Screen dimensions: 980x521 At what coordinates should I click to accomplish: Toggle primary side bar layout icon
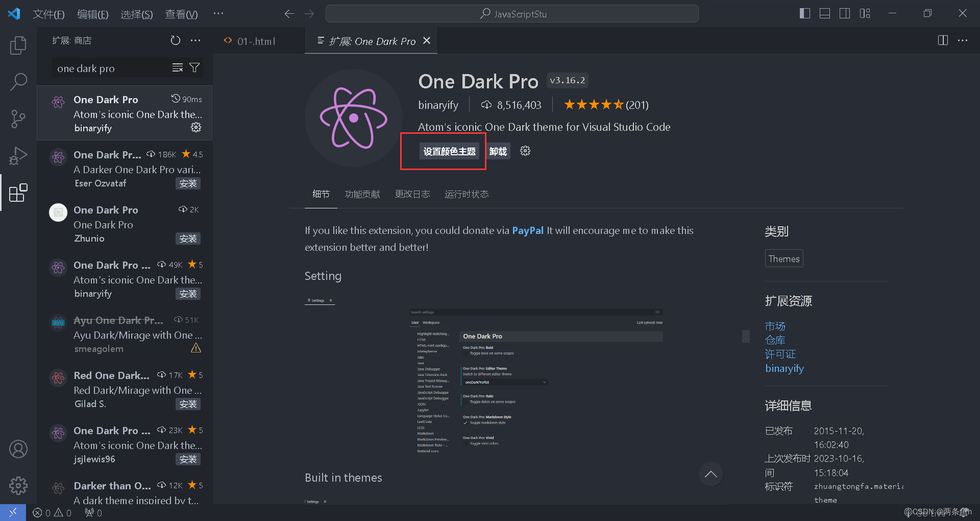coord(805,13)
